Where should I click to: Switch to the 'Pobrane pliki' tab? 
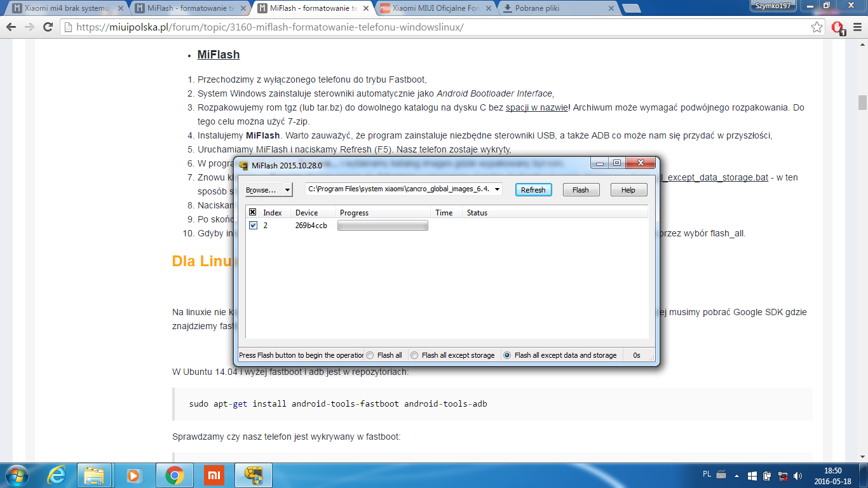557,9
